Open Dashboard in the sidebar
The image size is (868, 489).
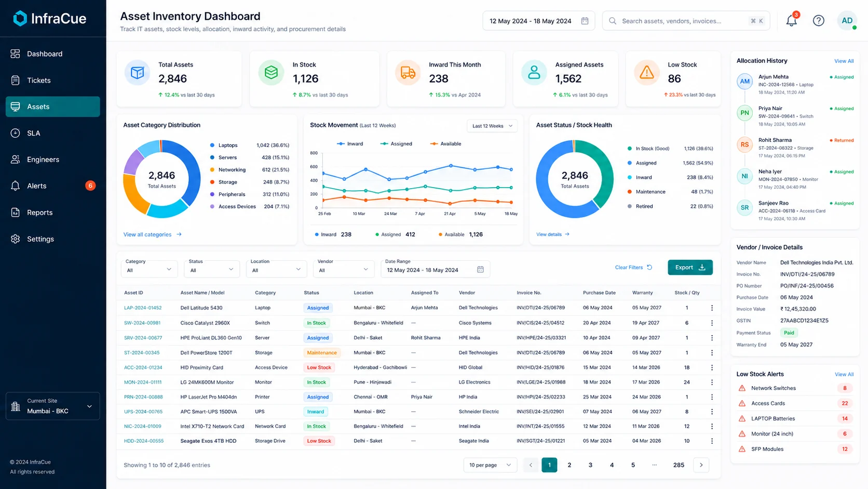coord(52,54)
